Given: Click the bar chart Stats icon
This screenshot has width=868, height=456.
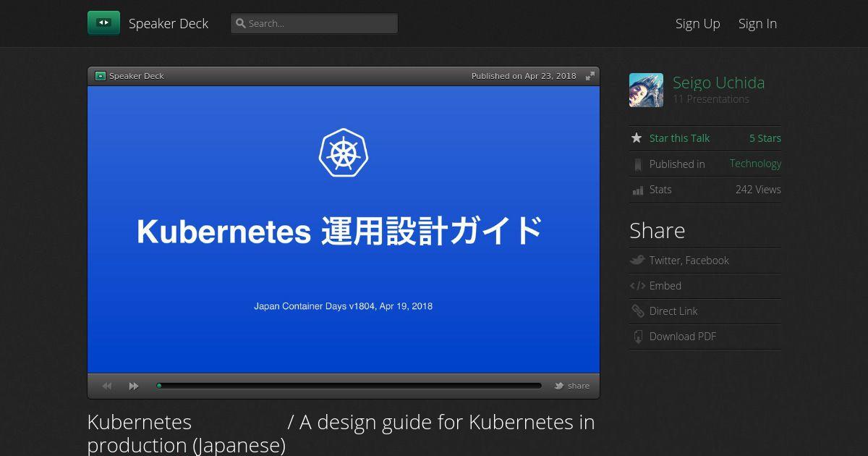Looking at the screenshot, I should [637, 190].
